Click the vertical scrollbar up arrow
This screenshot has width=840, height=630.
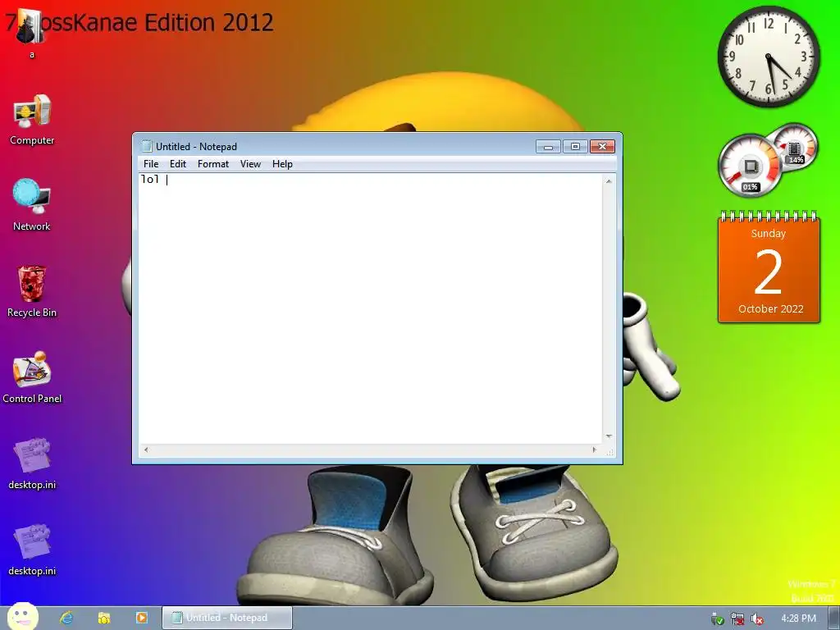609,181
